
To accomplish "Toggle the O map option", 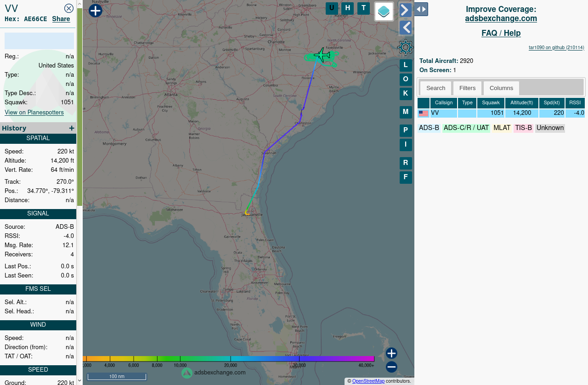I will pyautogui.click(x=406, y=79).
